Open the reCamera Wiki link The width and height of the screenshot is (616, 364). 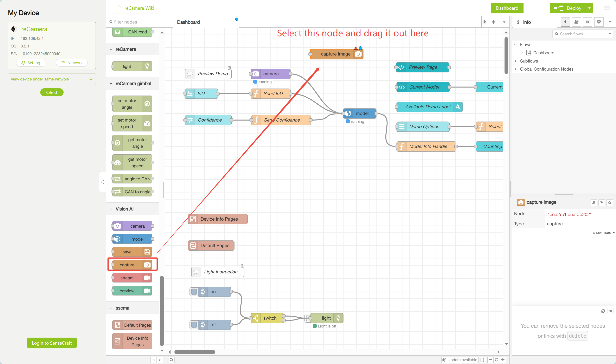coord(139,8)
